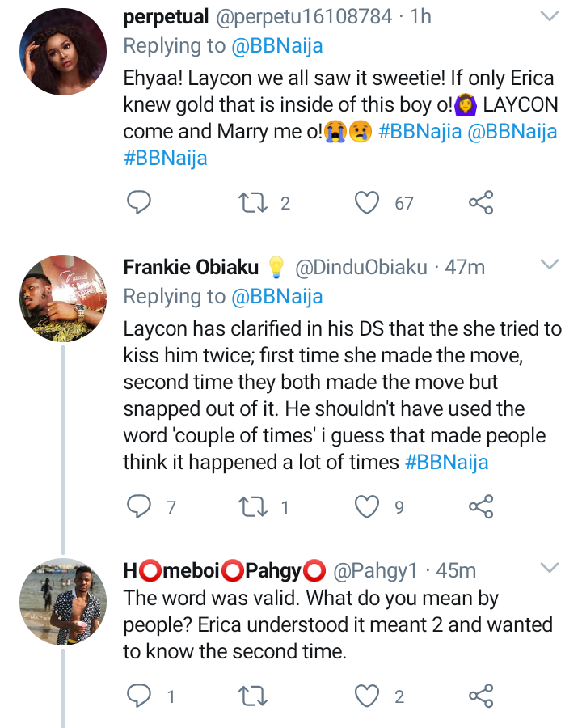This screenshot has height=728, width=582.
Task: Open options chevron on Frankie Obiaku's tweet
Action: [550, 265]
